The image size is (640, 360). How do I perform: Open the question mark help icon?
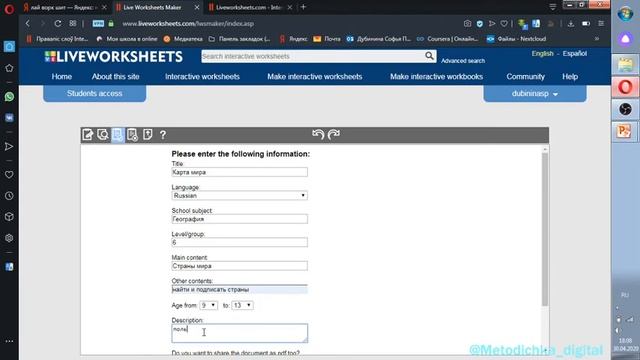pos(163,135)
